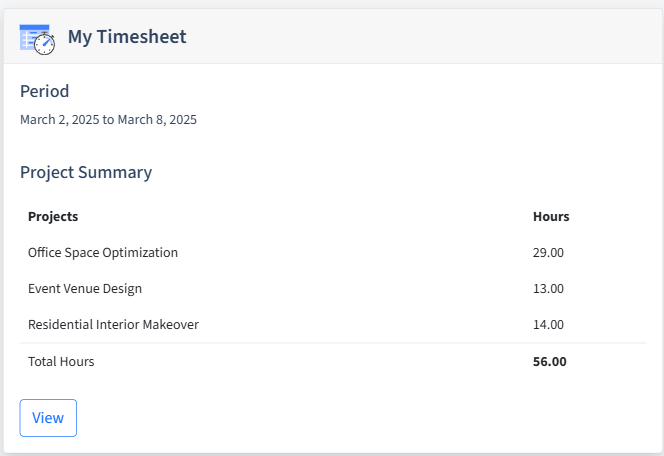Click the Total Hours label
The width and height of the screenshot is (664, 456).
[61, 362]
